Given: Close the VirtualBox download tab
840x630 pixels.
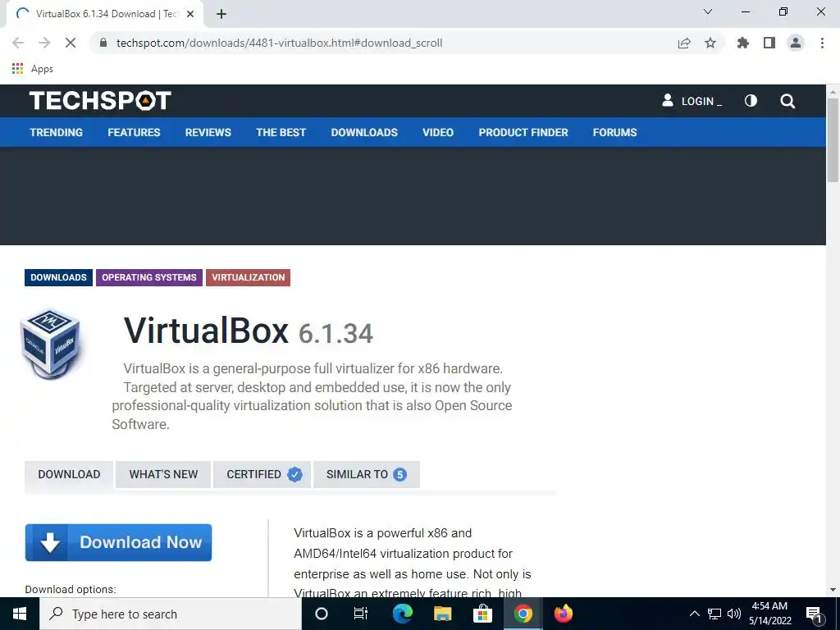Looking at the screenshot, I should pyautogui.click(x=190, y=14).
